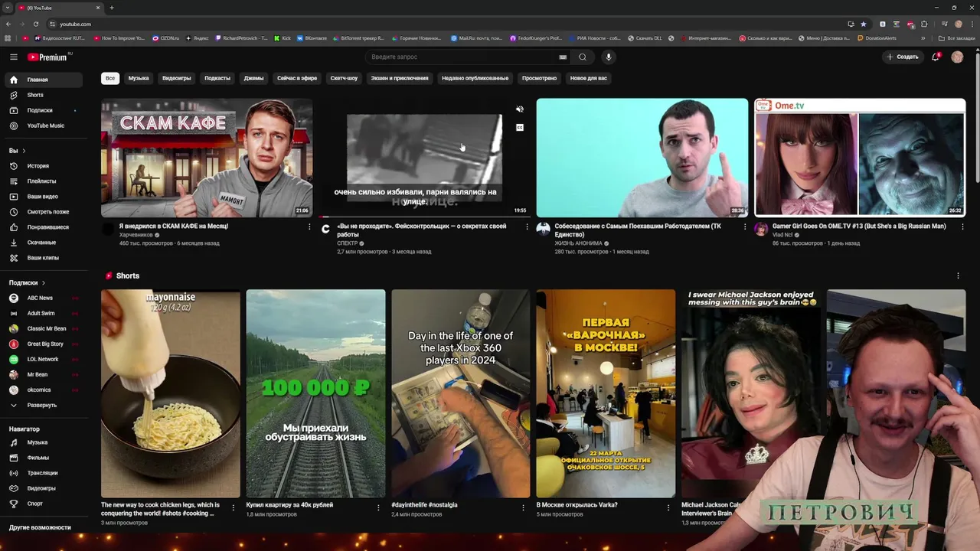Open options menu for Gamer Girl OME.TV video
This screenshot has height=551, width=980.
coord(962,227)
